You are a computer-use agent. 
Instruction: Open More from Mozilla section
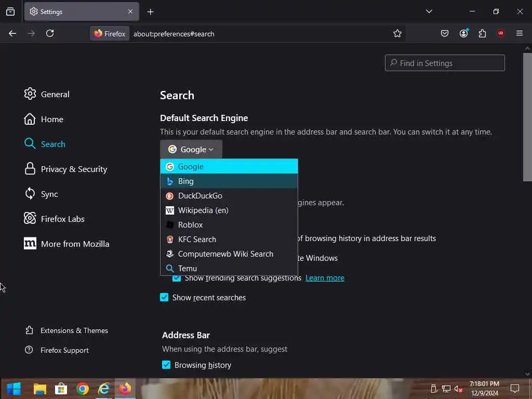tap(67, 244)
